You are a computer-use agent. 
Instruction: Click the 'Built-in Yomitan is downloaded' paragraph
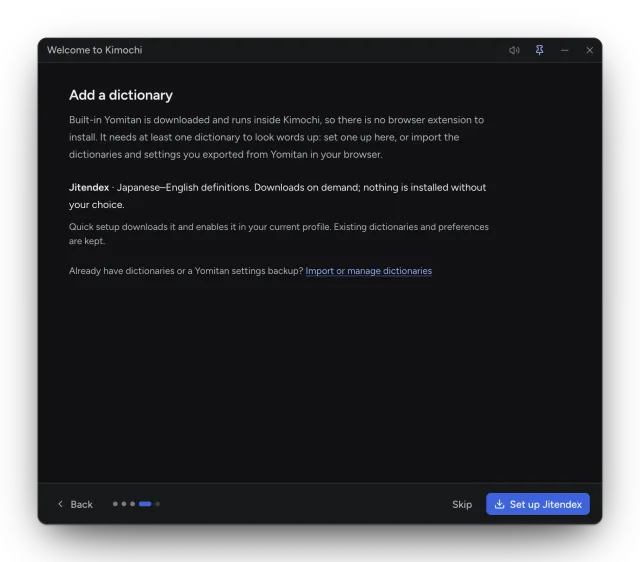click(x=276, y=137)
